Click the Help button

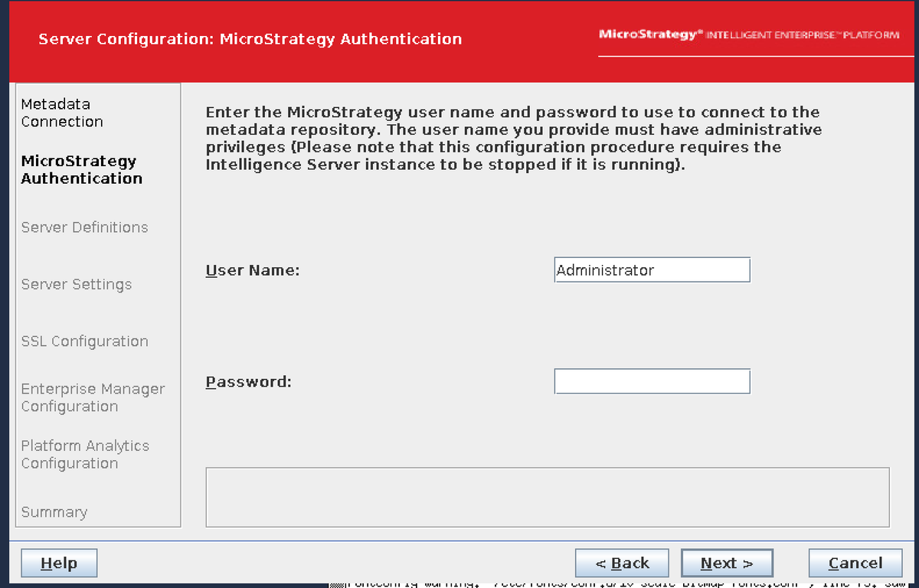pyautogui.click(x=59, y=563)
